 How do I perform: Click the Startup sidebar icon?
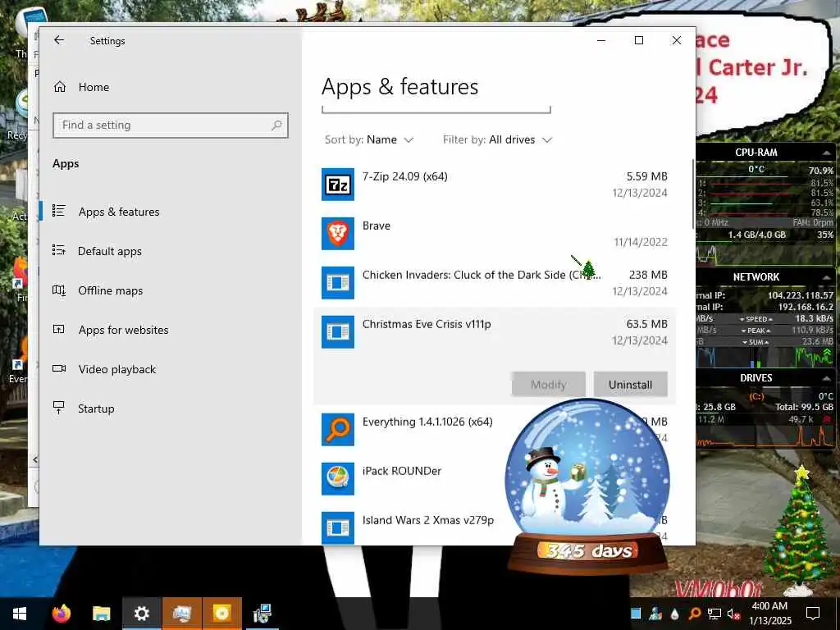click(59, 408)
